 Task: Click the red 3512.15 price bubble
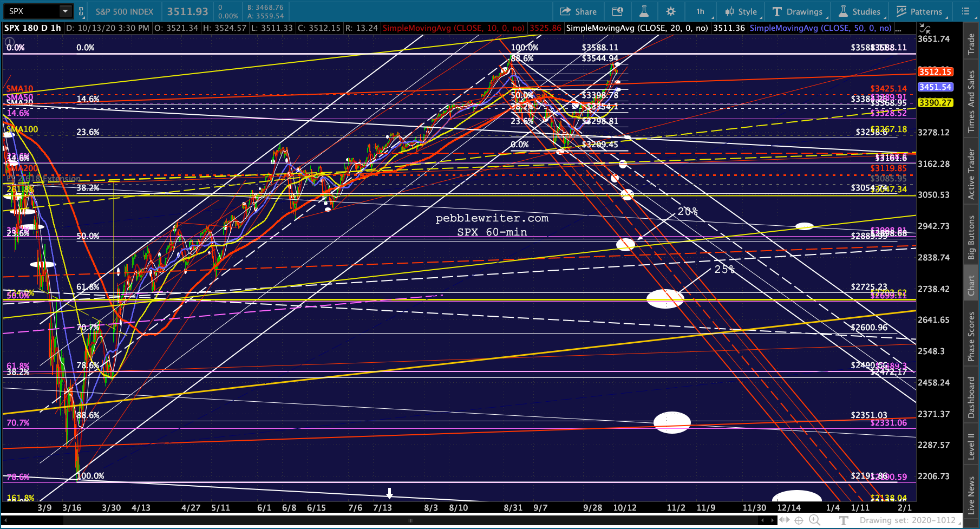click(x=935, y=71)
